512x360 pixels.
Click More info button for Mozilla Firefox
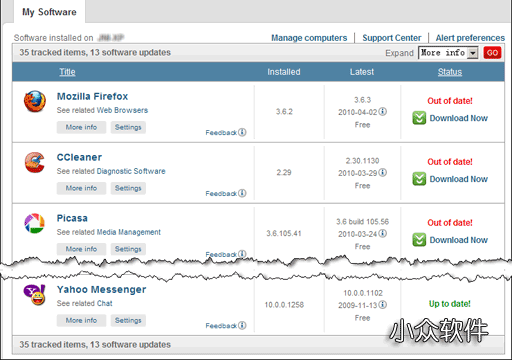[81, 127]
